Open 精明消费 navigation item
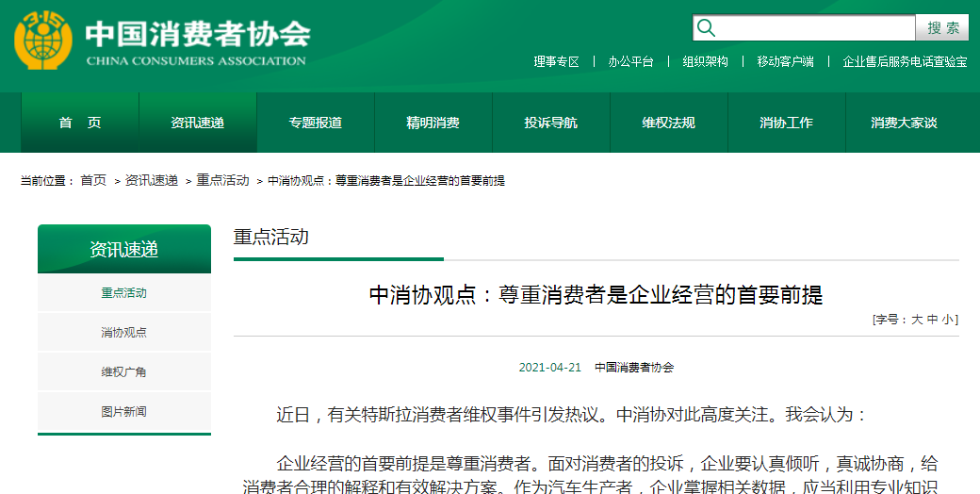Viewport: 980px width, 494px height. pos(433,123)
